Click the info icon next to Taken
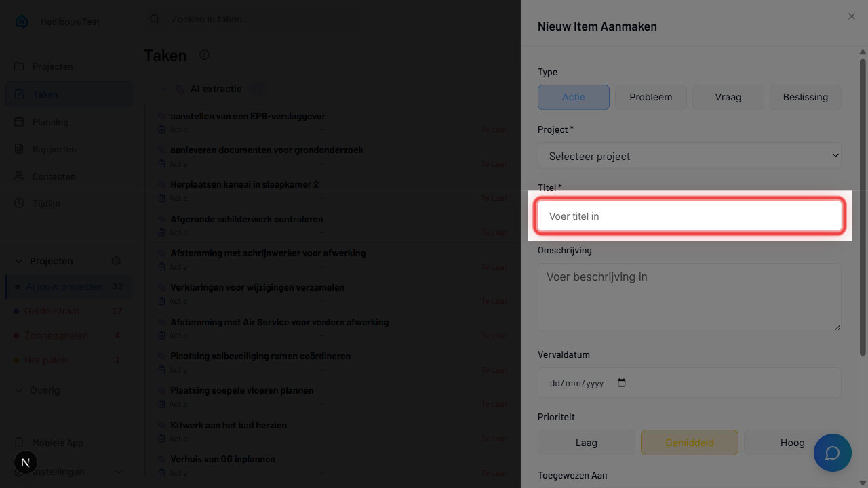 click(204, 55)
